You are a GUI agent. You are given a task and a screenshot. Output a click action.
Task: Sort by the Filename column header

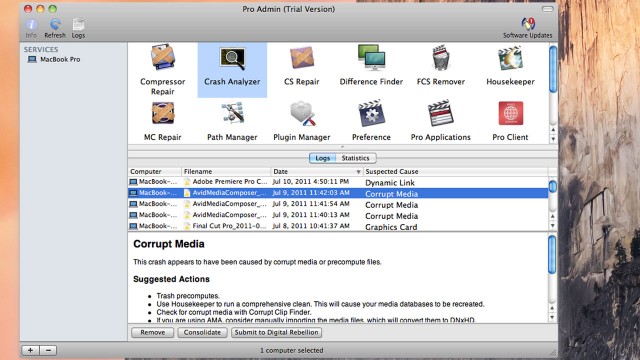tap(226, 171)
